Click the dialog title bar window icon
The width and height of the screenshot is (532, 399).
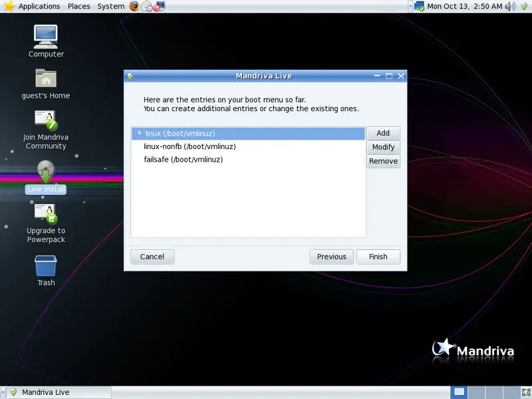[130, 76]
